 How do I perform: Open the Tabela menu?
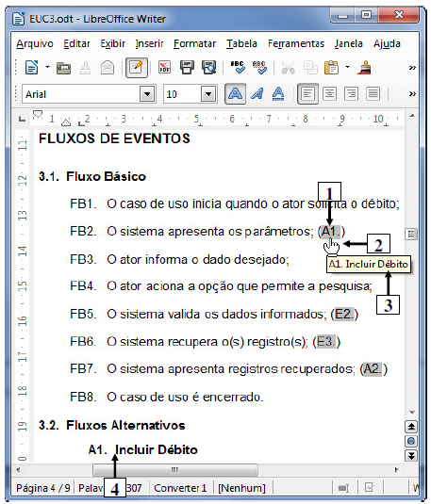tap(241, 43)
